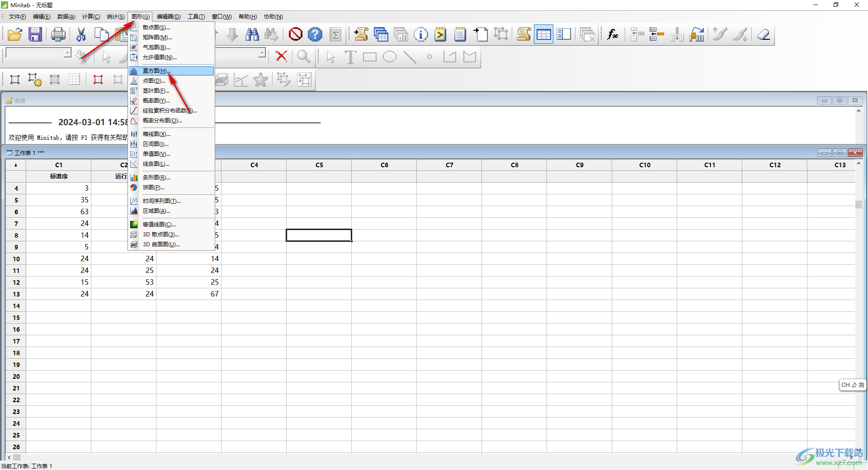This screenshot has width=868, height=470.
Task: Click the red square design icon
Action: [x=98, y=80]
